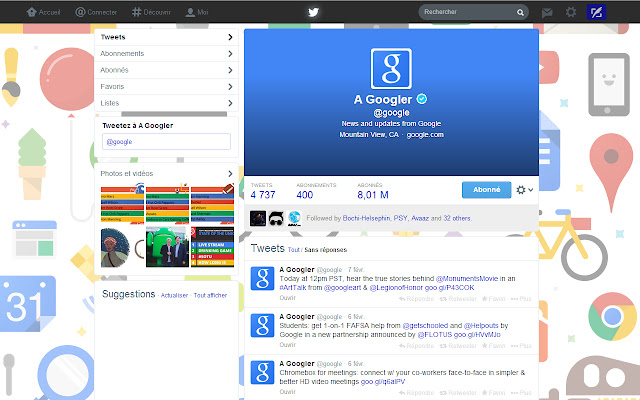
Task: Open Plus menu on Chromebox tweet
Action: (x=521, y=393)
